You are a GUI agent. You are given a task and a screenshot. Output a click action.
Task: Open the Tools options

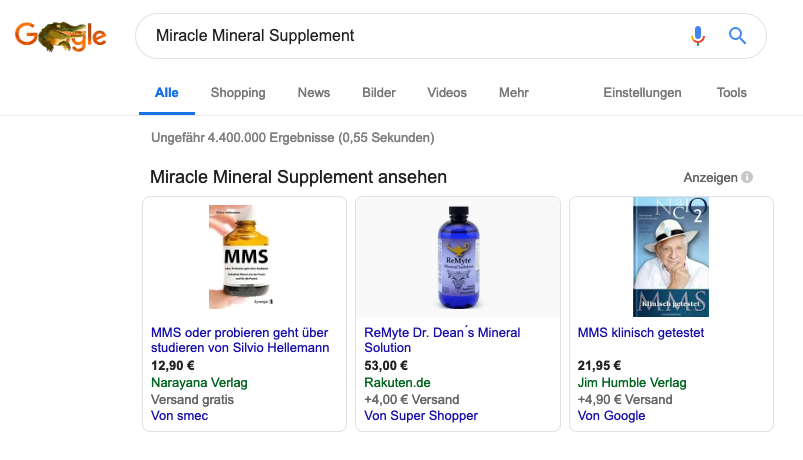click(731, 93)
